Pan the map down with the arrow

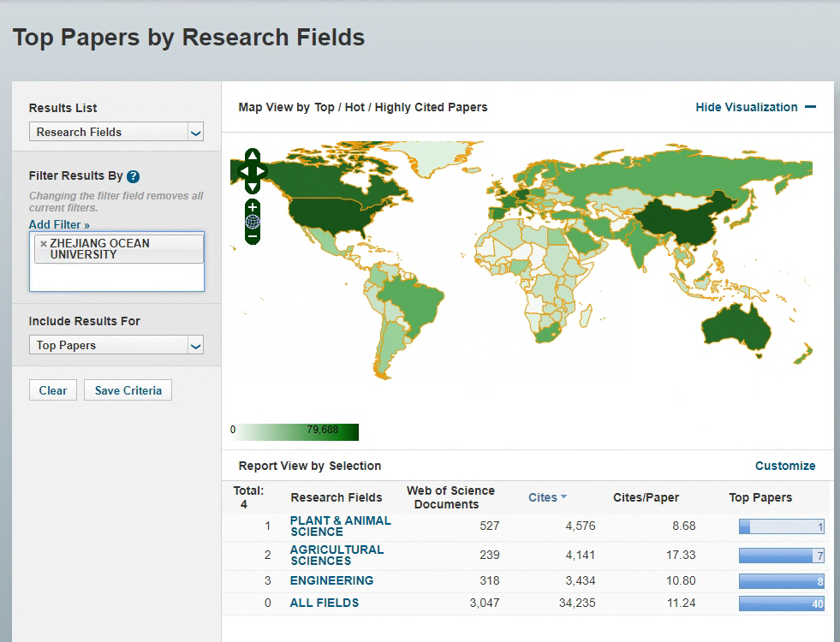coord(252,186)
